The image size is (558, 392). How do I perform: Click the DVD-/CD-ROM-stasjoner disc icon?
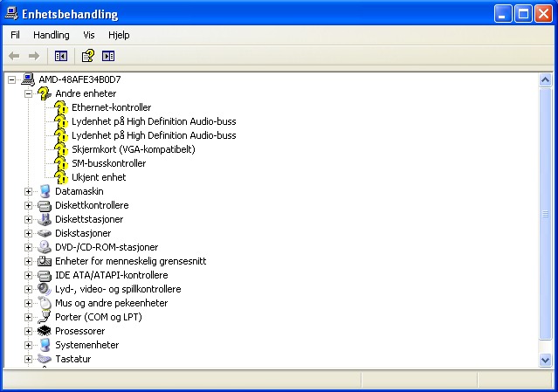[x=45, y=247]
